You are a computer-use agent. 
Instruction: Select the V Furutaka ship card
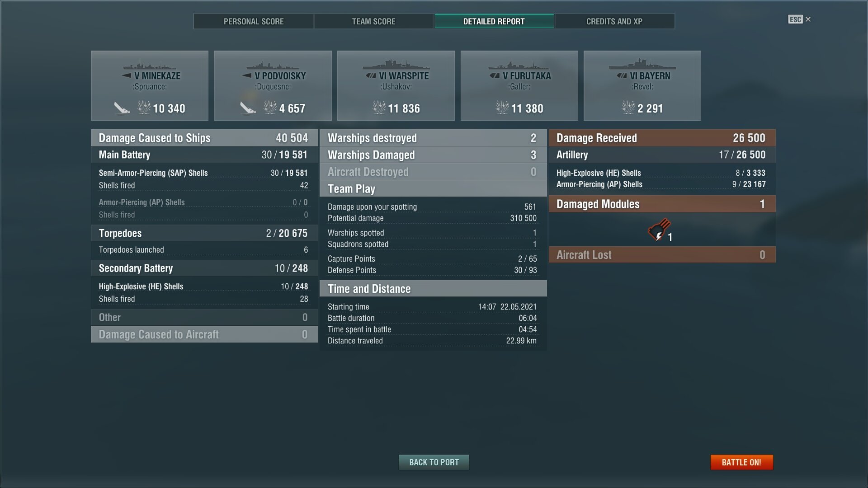pyautogui.click(x=519, y=85)
